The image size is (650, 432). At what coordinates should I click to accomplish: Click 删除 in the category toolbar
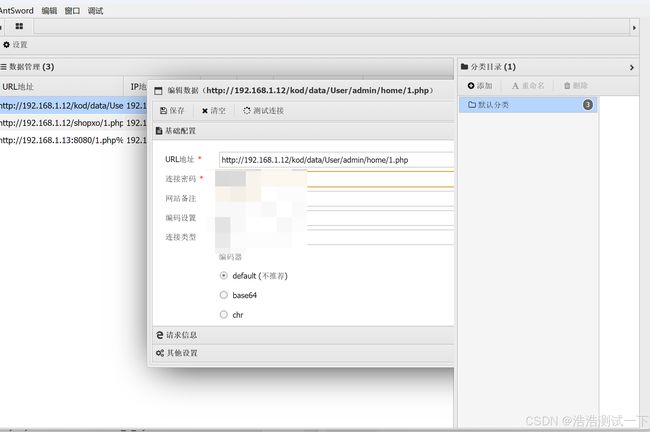tap(576, 86)
